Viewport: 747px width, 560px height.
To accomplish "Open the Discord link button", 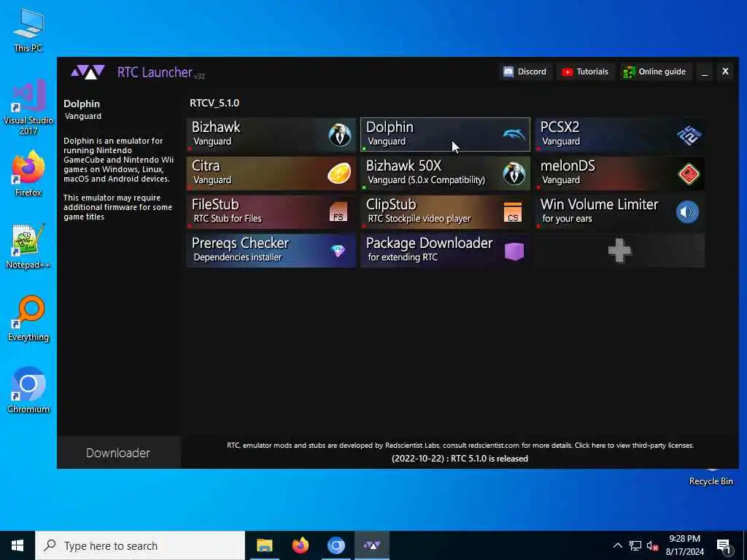I will 525,72.
